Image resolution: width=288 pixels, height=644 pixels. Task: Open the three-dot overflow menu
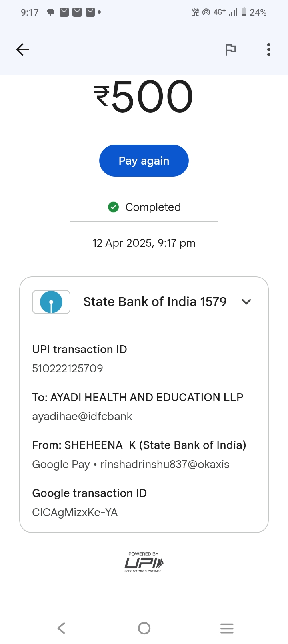pos(269,50)
